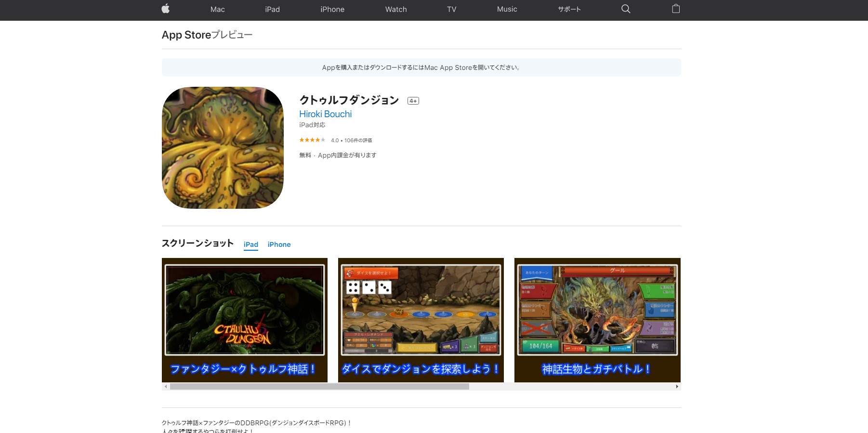Open the iPhone navigation menu item
868x433 pixels.
tap(332, 9)
